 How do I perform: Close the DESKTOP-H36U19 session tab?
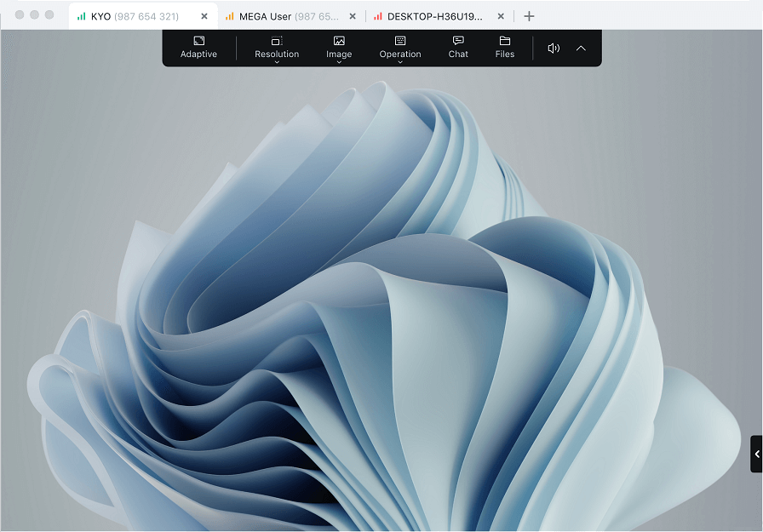pos(501,16)
